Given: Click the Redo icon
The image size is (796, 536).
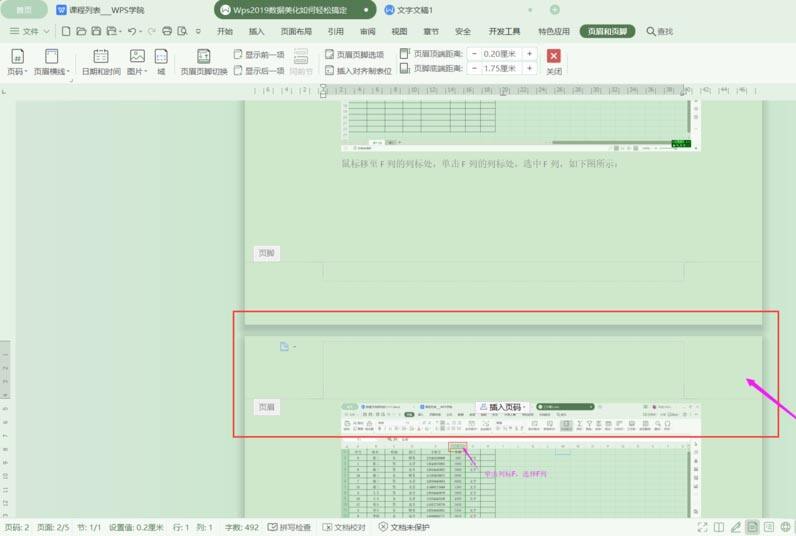Looking at the screenshot, I should 151,31.
